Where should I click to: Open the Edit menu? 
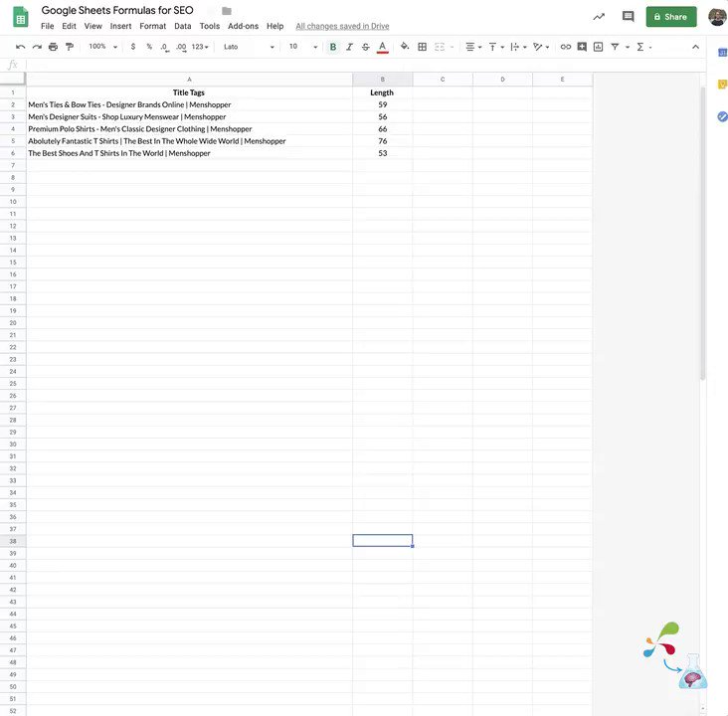69,26
